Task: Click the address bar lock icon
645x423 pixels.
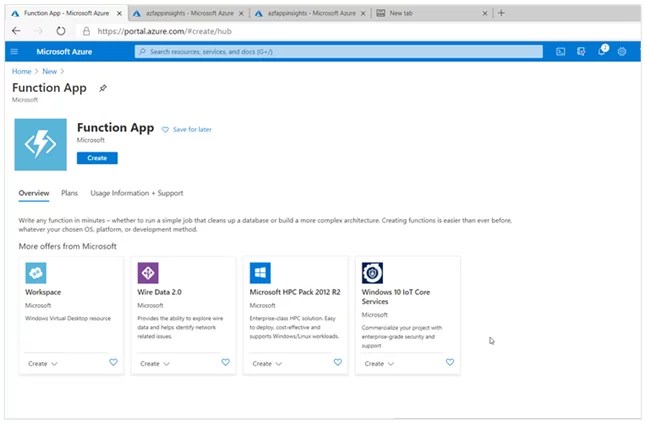Action: (x=86, y=31)
